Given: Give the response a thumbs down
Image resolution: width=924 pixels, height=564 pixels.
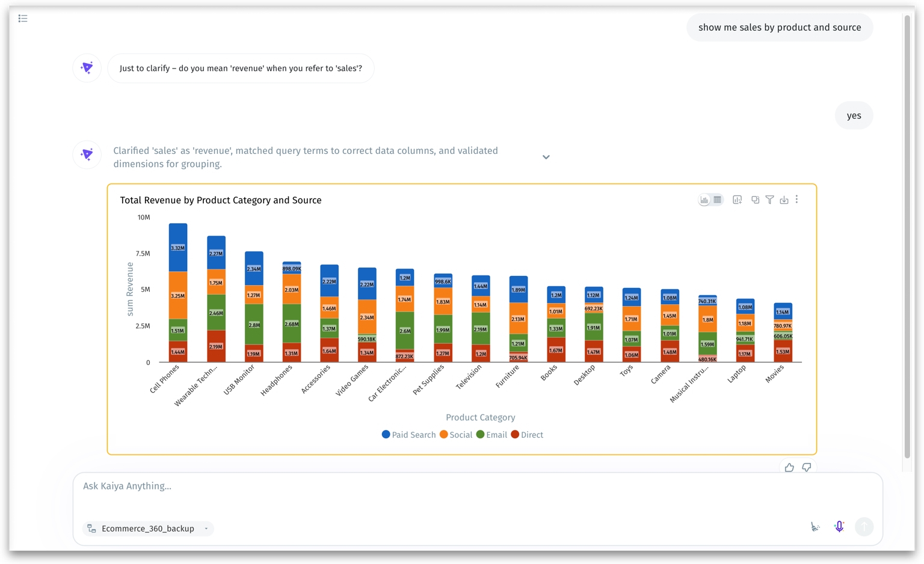Looking at the screenshot, I should click(807, 467).
